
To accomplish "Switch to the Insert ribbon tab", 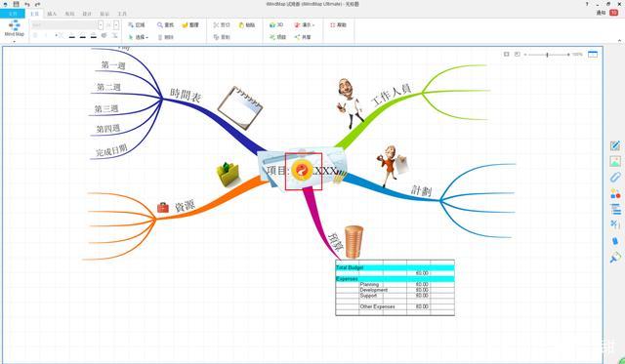I will coord(52,14).
